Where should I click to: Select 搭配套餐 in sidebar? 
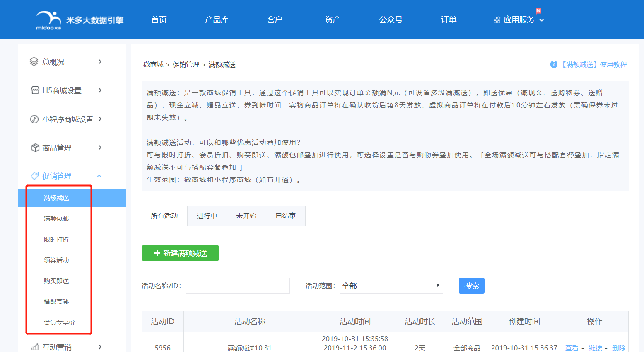56,301
